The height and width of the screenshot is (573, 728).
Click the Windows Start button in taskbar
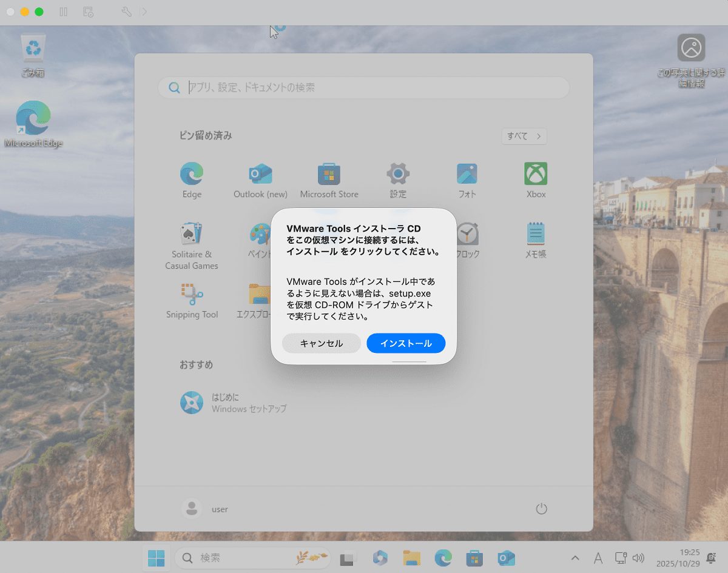[156, 558]
